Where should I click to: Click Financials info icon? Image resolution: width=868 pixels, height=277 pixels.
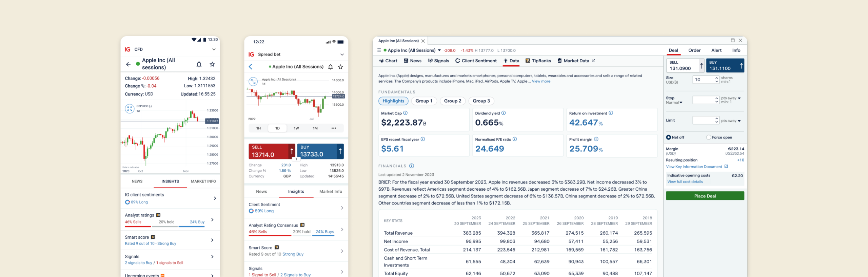coord(412,166)
